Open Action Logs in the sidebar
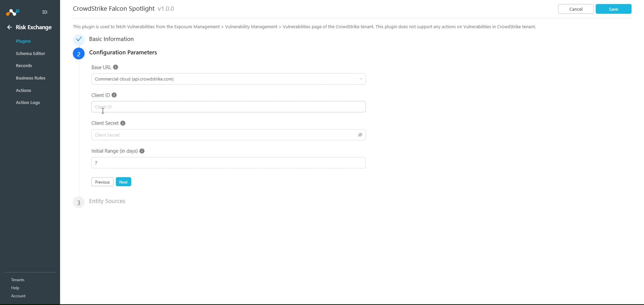This screenshot has height=305, width=644. [28, 102]
